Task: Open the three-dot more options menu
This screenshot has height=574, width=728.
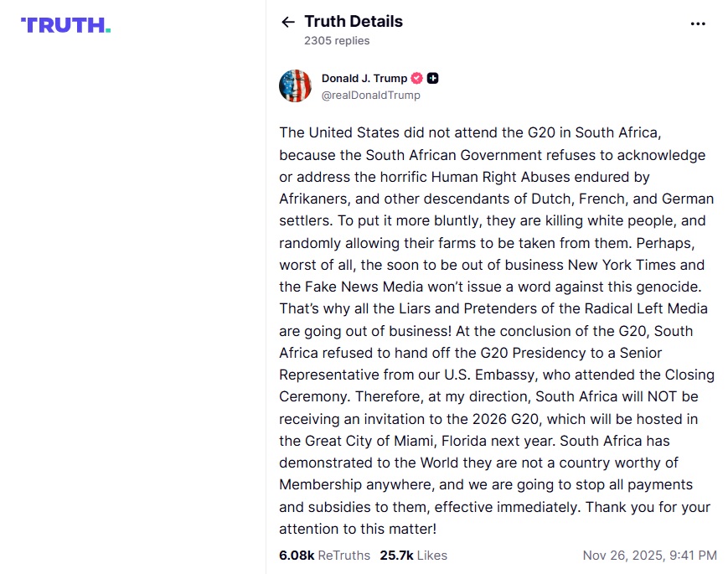Action: pyautogui.click(x=698, y=23)
